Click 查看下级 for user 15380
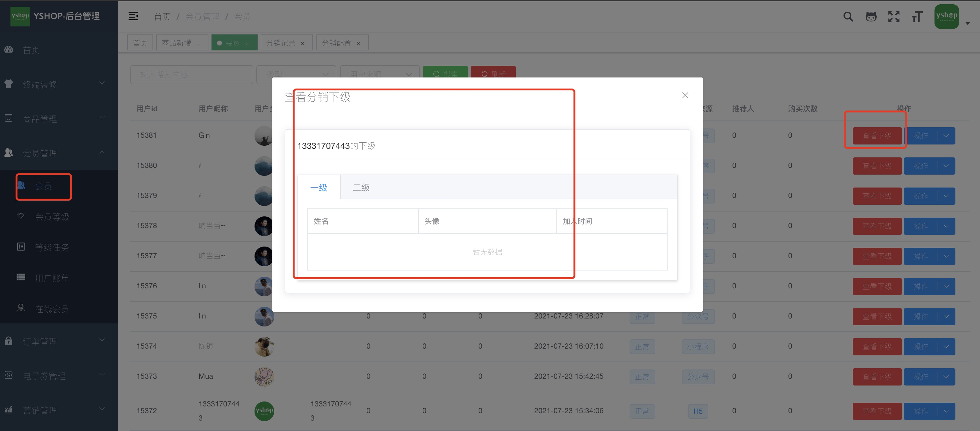Screen dimensions: 980x431 coord(877,165)
